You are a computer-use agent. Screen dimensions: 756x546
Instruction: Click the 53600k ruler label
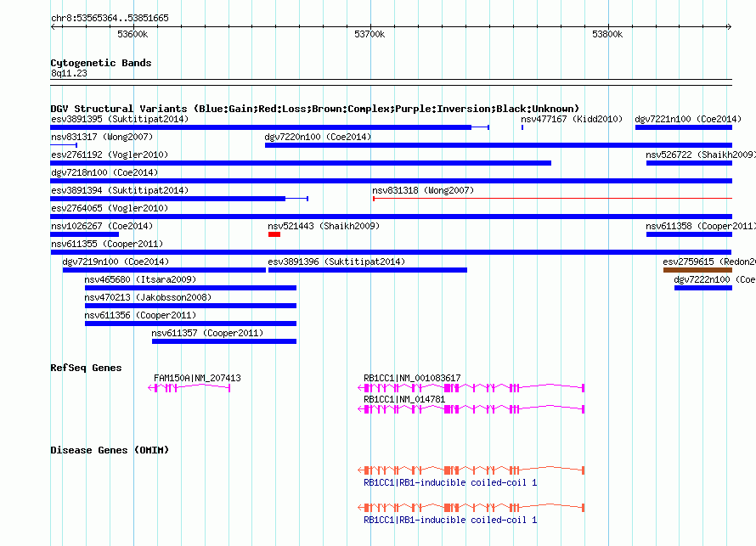(133, 34)
